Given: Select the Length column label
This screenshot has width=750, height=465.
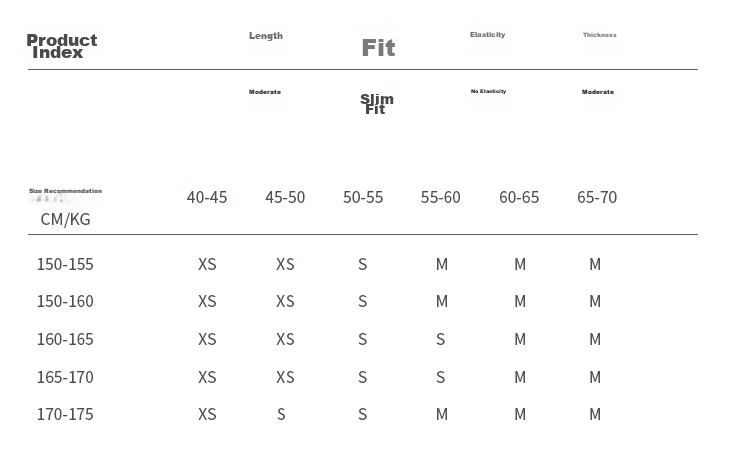Looking at the screenshot, I should click(266, 36).
